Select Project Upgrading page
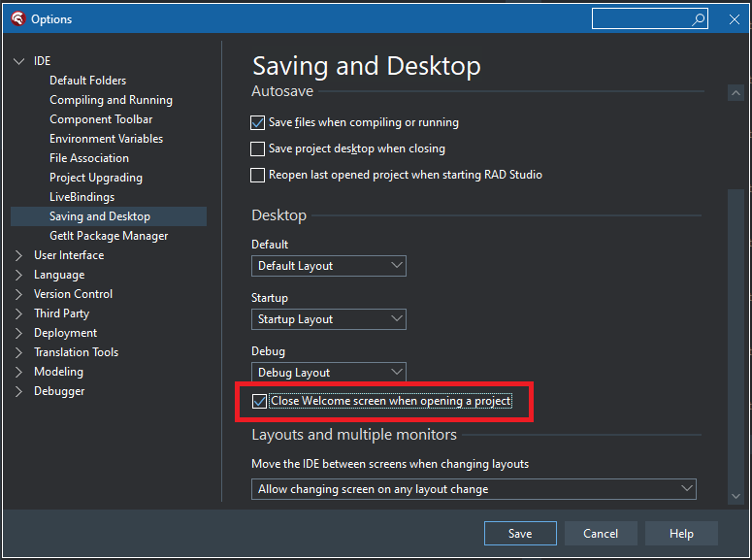The image size is (752, 560). [96, 178]
